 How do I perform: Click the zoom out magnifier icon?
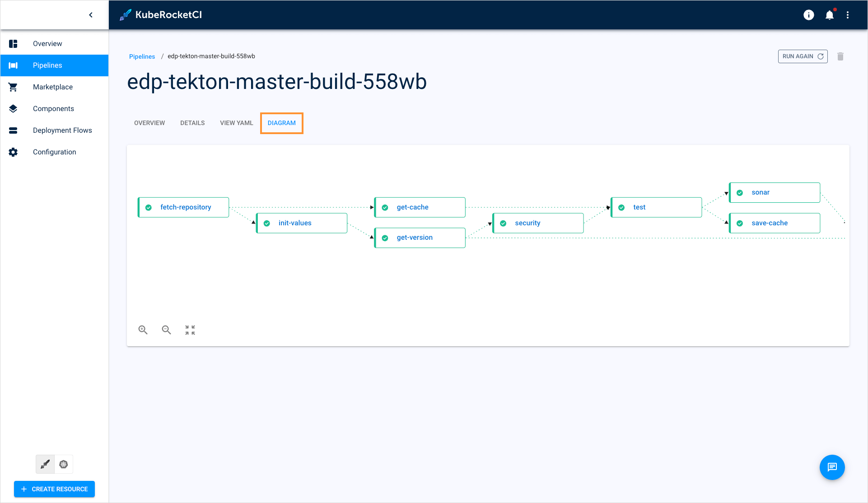pyautogui.click(x=166, y=330)
